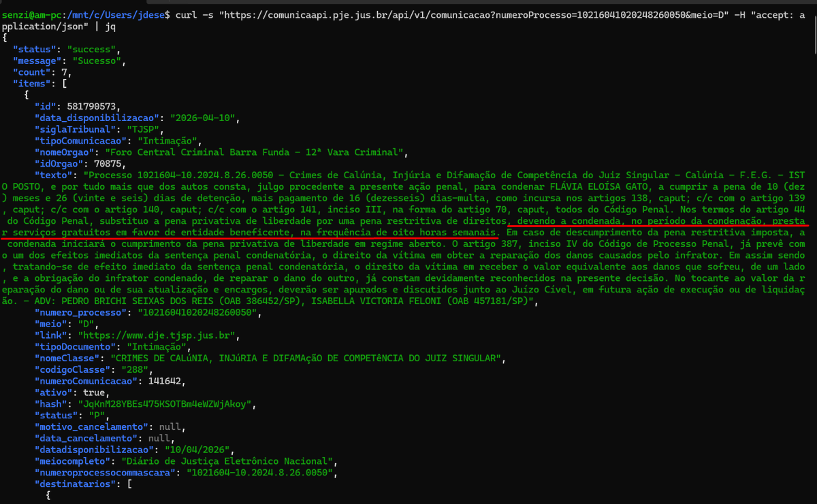Click the numero_processo value "10216041020248260050"
The height and width of the screenshot is (504, 817).
pyautogui.click(x=197, y=314)
